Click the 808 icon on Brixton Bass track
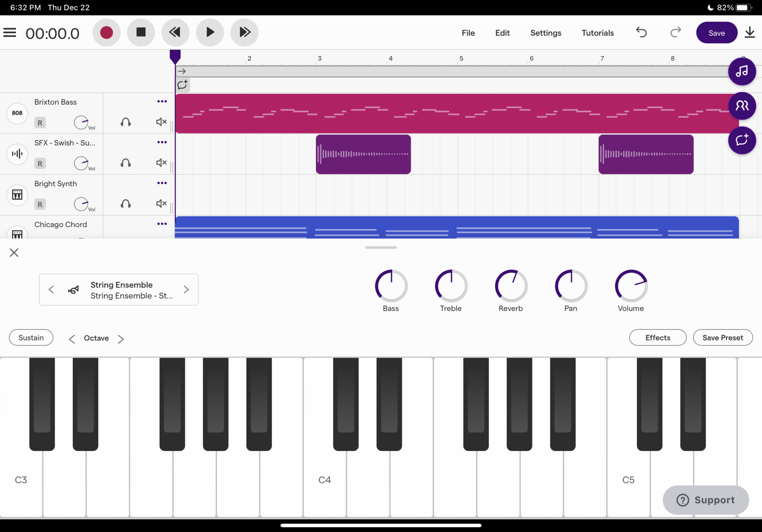Image resolution: width=762 pixels, height=532 pixels. tap(17, 113)
